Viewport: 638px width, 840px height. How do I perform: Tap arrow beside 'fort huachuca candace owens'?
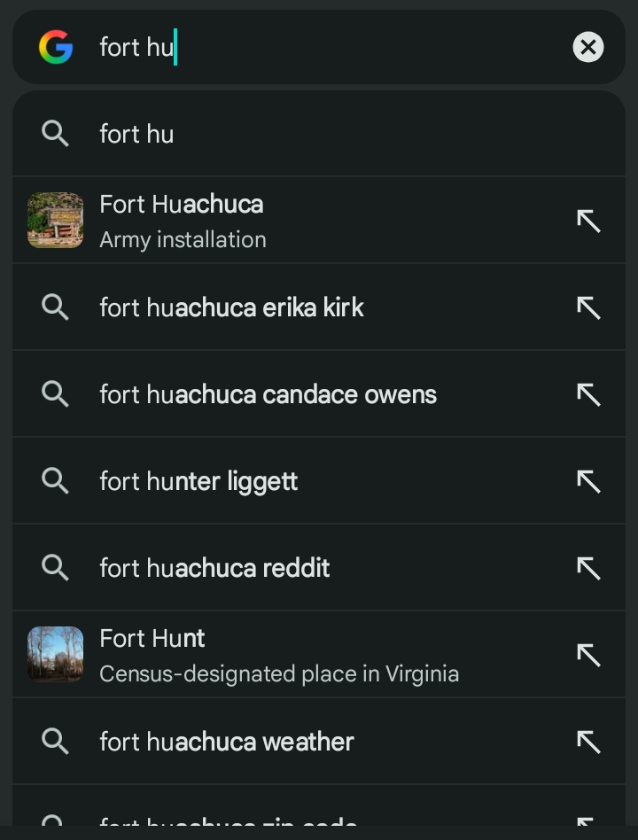point(588,394)
